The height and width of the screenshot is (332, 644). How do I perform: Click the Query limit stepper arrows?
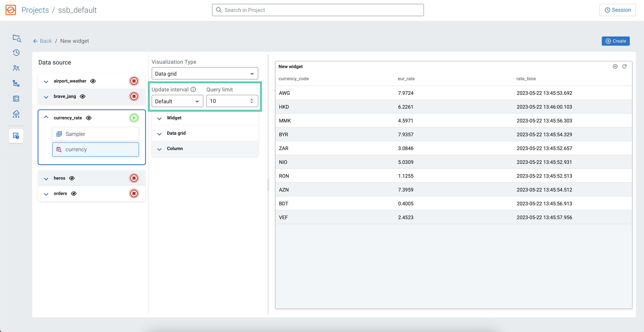point(252,101)
